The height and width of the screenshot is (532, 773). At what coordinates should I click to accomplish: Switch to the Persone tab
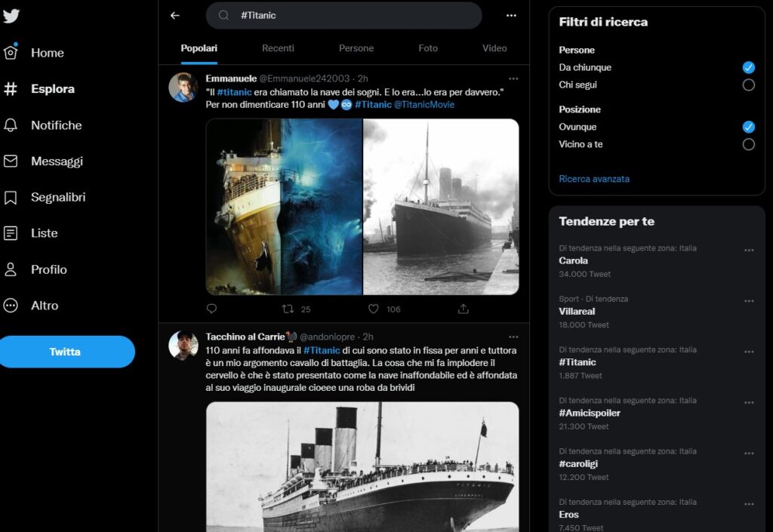(x=356, y=48)
